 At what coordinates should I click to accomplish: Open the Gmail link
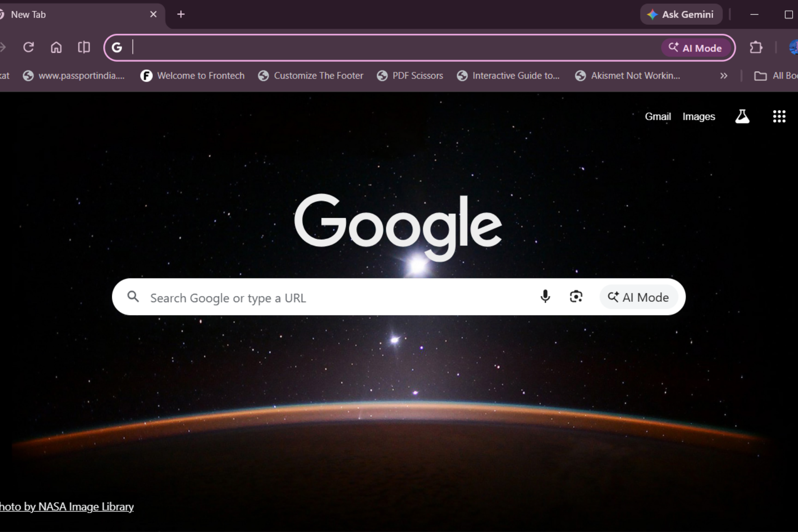(x=658, y=117)
